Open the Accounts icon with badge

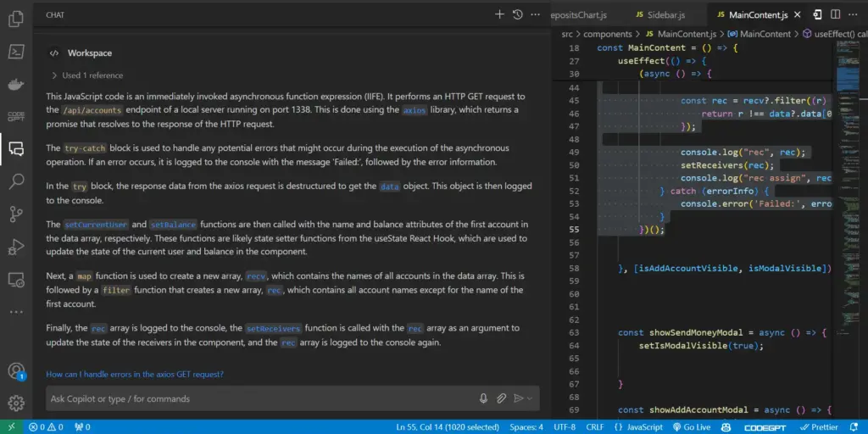click(x=16, y=371)
